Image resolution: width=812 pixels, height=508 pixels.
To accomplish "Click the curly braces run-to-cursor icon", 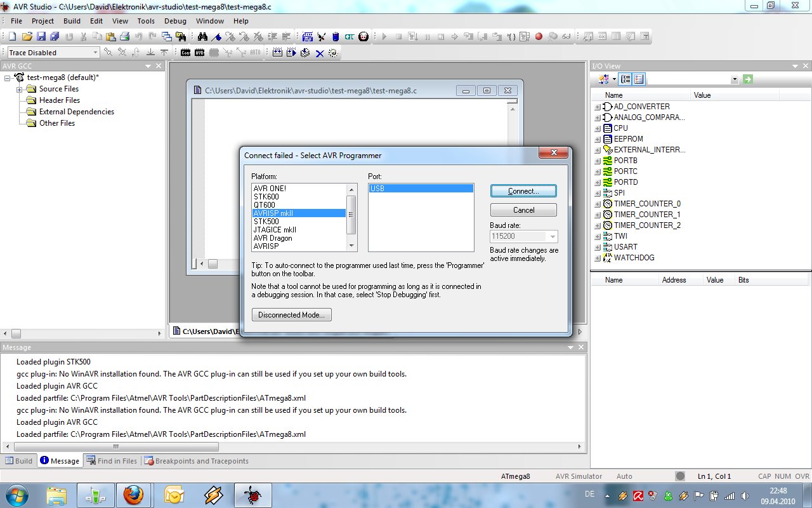I will pos(511,36).
